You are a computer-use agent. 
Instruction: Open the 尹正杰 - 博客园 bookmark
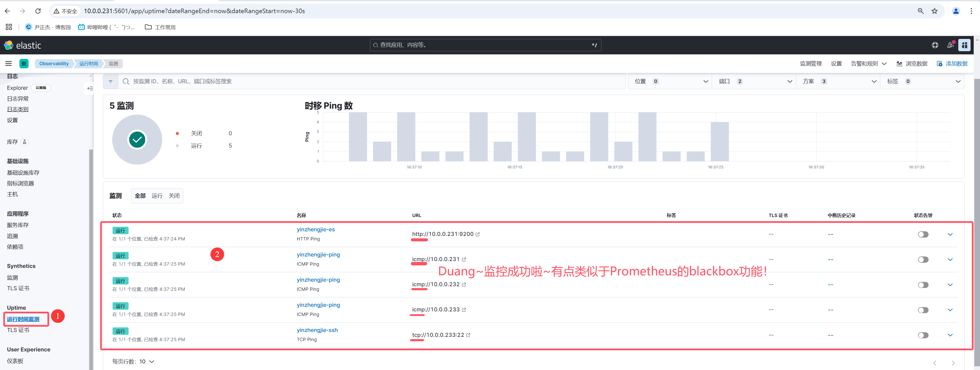[48, 27]
